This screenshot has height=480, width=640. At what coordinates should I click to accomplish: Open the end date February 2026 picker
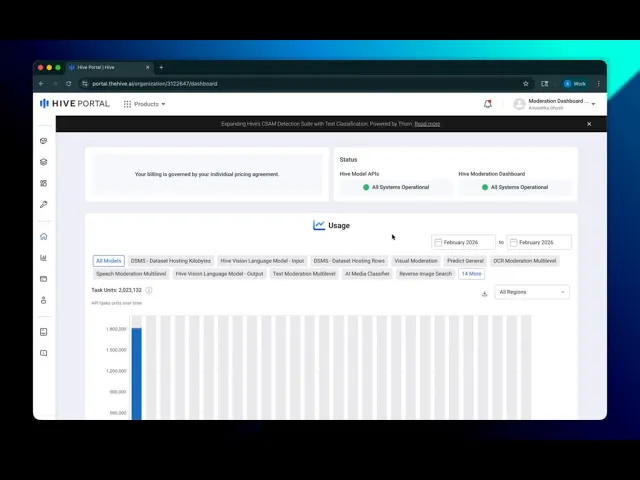point(539,242)
